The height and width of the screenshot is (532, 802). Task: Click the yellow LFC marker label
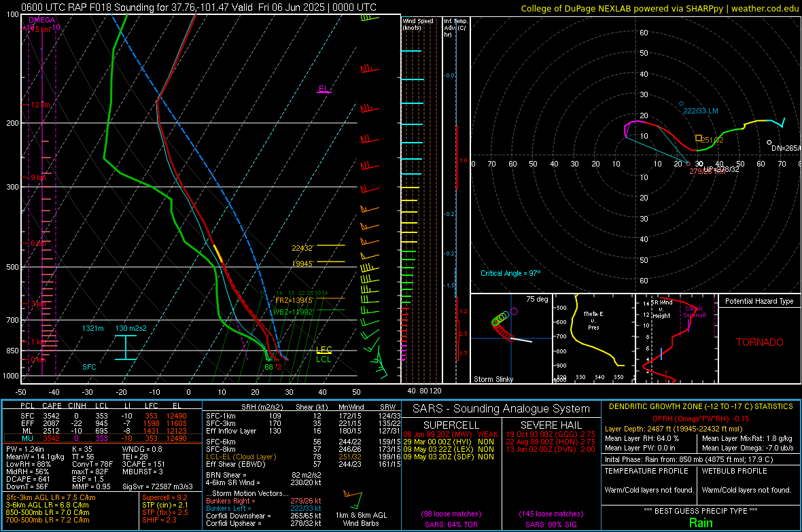tap(324, 350)
